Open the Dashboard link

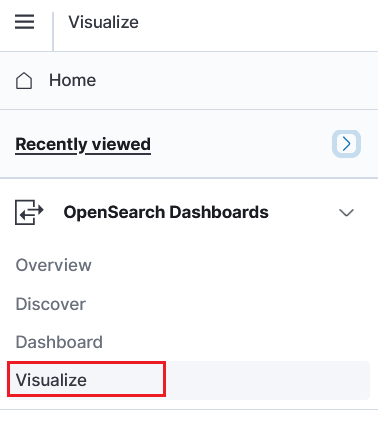[x=59, y=342]
